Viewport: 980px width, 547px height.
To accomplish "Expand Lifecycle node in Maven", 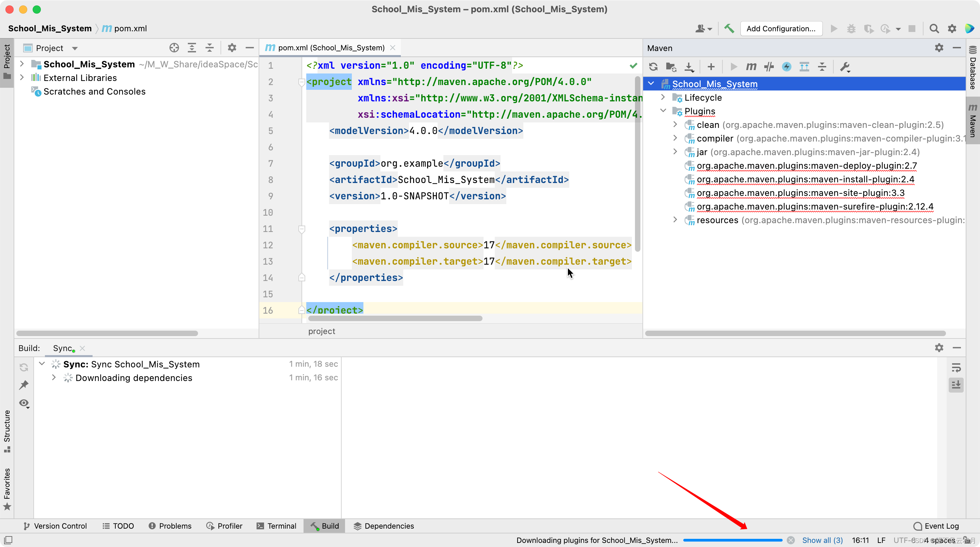I will [x=663, y=97].
